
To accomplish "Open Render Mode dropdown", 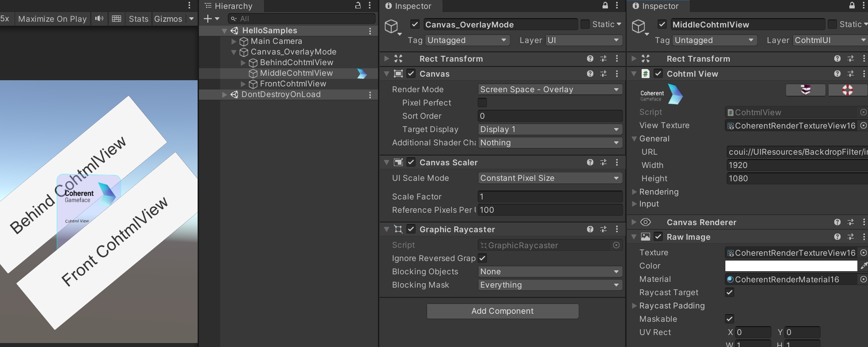I will coord(550,90).
